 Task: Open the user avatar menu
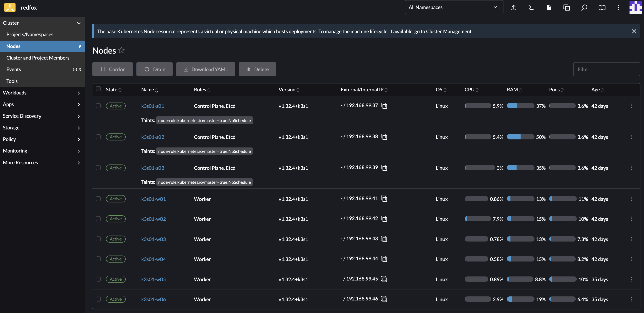636,7
